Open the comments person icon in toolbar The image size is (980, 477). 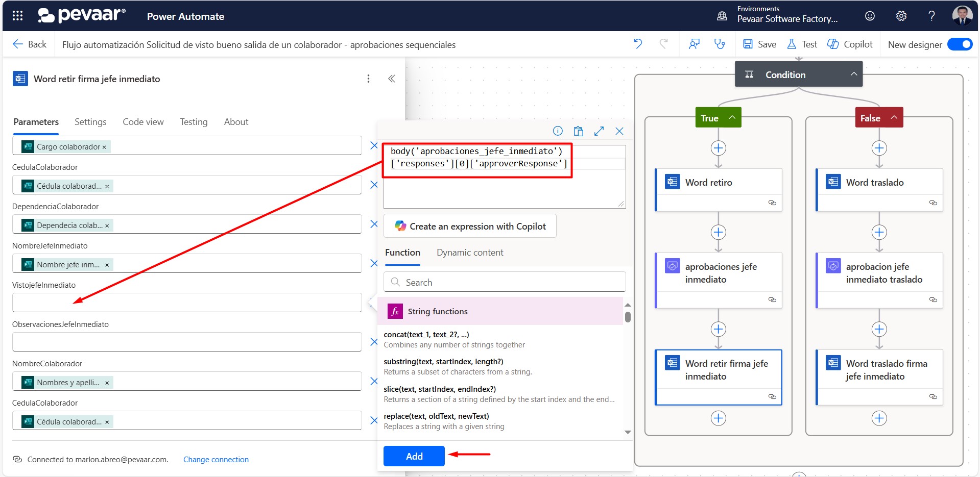[694, 44]
